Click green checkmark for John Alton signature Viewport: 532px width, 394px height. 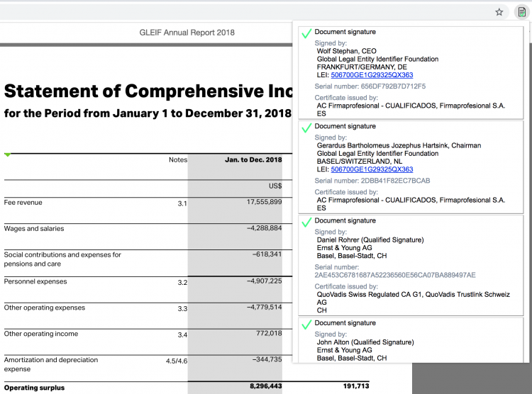point(306,325)
